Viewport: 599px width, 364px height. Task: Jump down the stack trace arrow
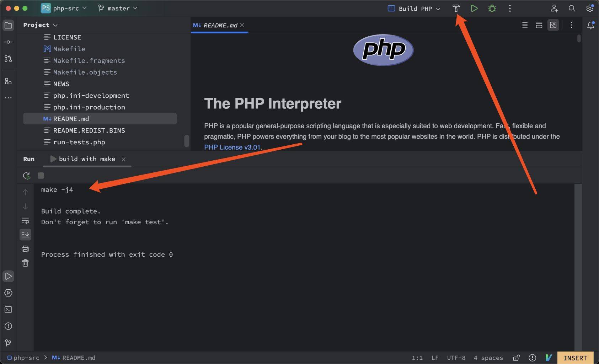point(25,206)
